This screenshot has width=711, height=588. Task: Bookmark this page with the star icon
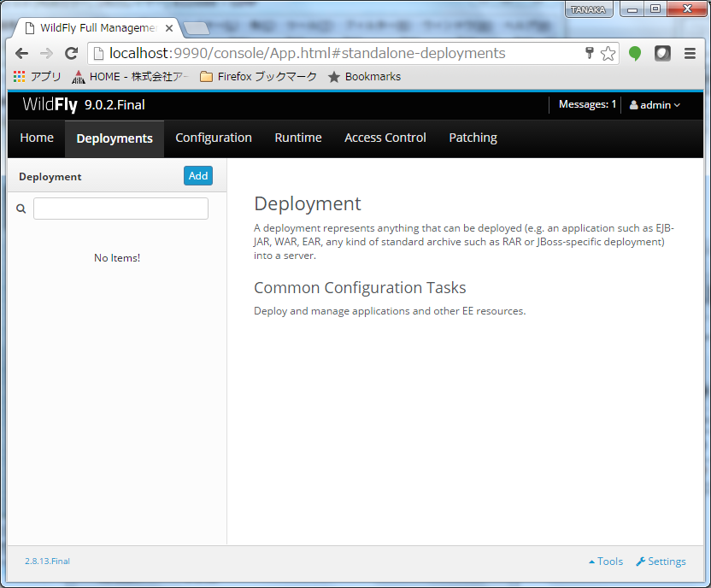click(x=608, y=54)
